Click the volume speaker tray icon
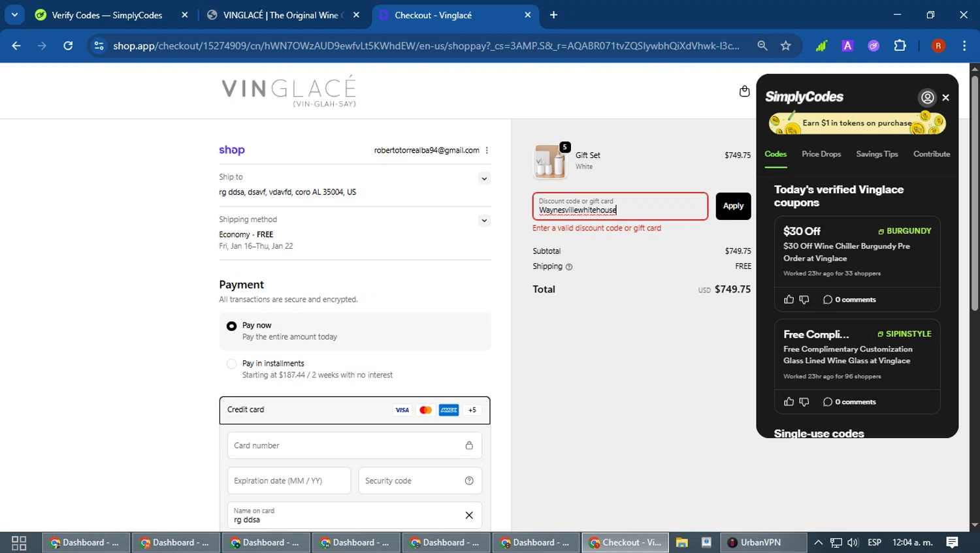The height and width of the screenshot is (553, 980). coord(853,543)
